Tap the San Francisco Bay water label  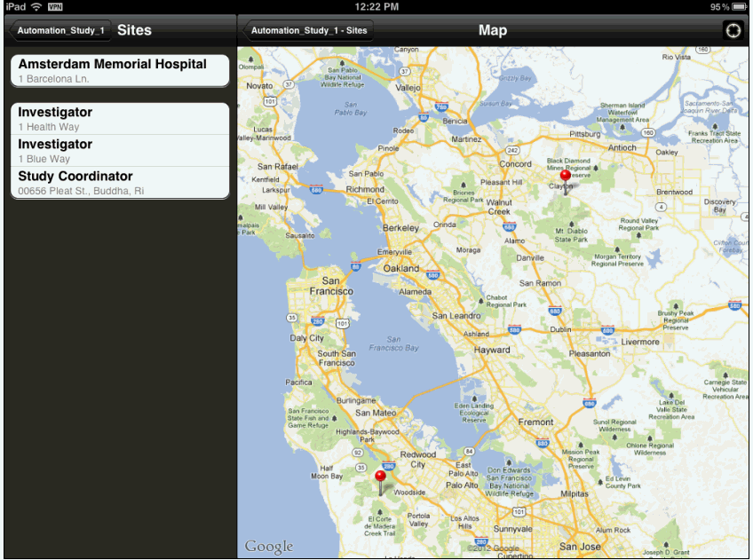coord(393,343)
